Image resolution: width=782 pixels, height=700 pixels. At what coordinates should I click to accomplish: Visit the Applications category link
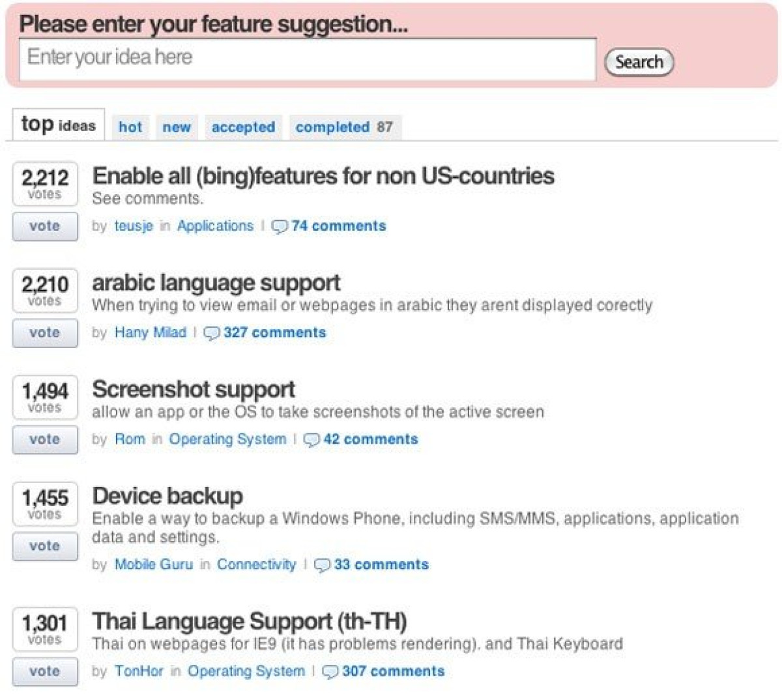pyautogui.click(x=215, y=226)
